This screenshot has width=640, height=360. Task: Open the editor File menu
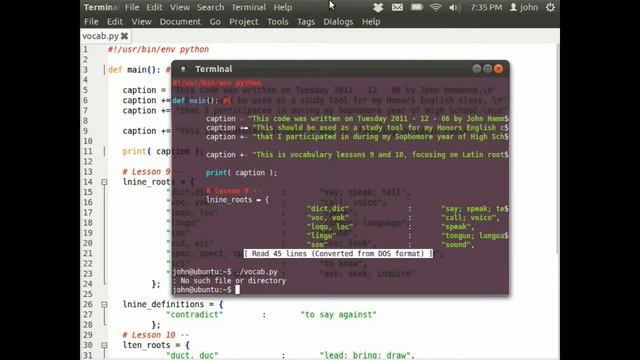pyautogui.click(x=91, y=22)
